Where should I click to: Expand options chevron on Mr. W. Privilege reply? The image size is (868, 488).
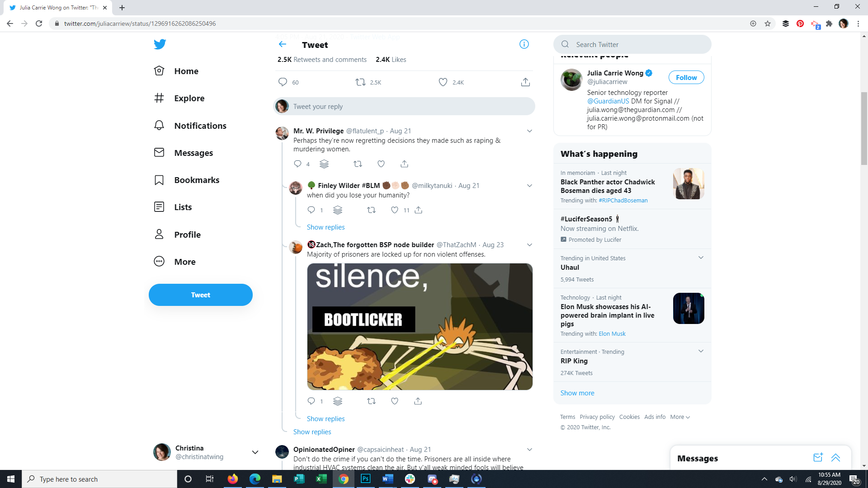529,131
